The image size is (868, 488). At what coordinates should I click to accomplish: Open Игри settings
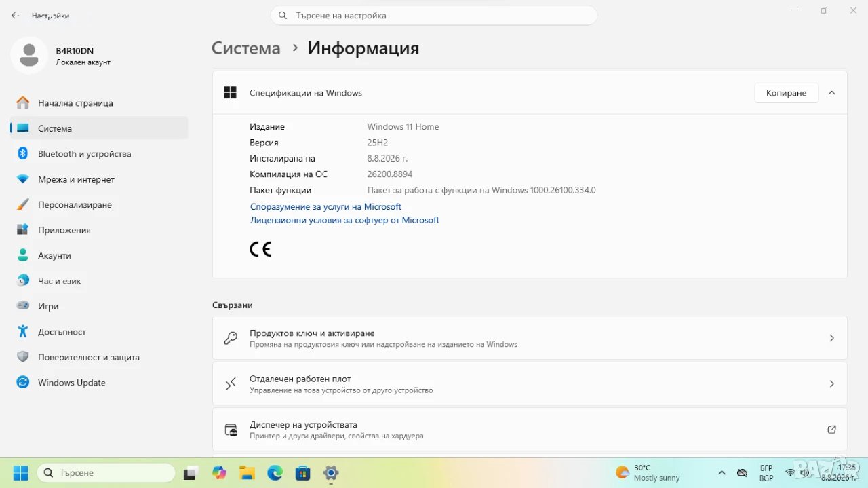coord(99,307)
